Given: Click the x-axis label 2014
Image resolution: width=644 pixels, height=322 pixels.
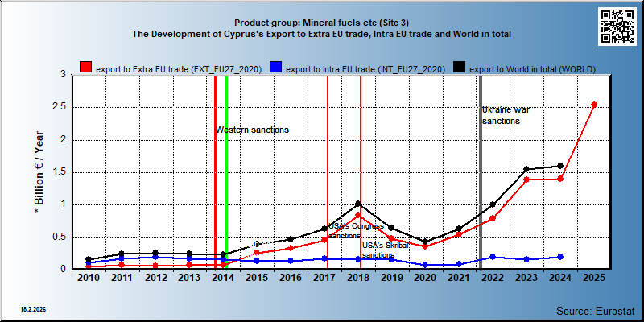Looking at the screenshot, I should click(224, 278).
